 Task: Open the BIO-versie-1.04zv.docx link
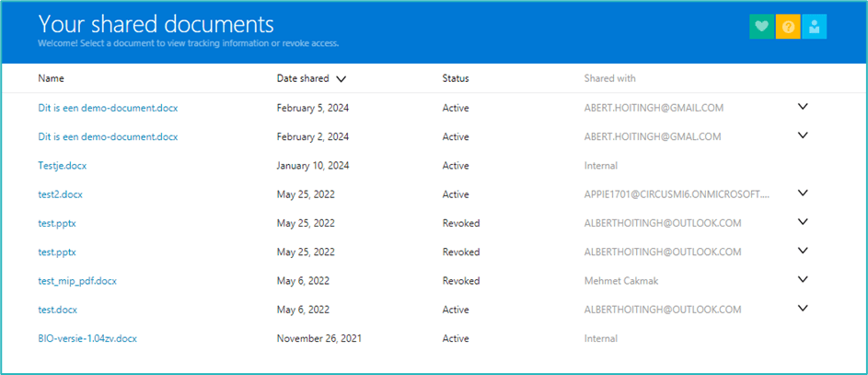[x=87, y=338]
